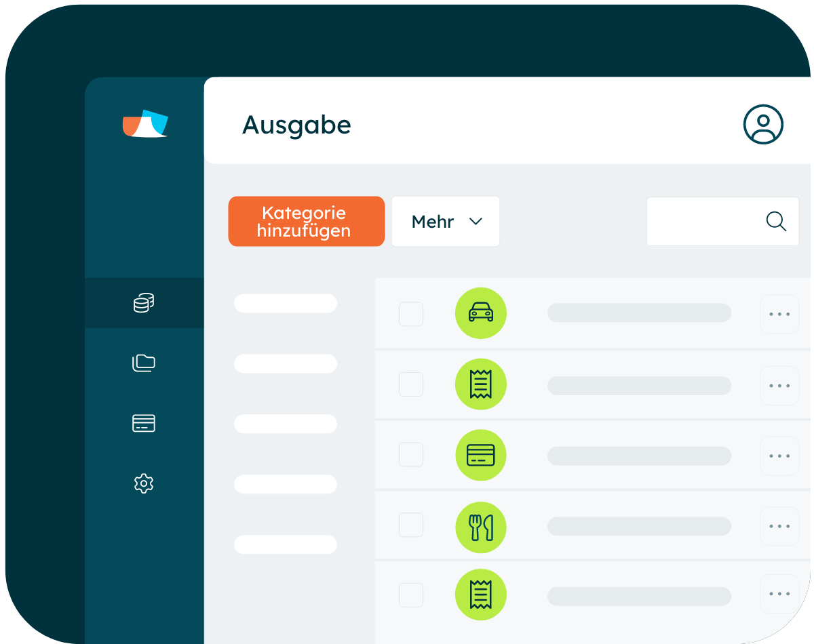This screenshot has height=644, width=814.
Task: Open settings gear in sidebar
Action: pos(144,483)
